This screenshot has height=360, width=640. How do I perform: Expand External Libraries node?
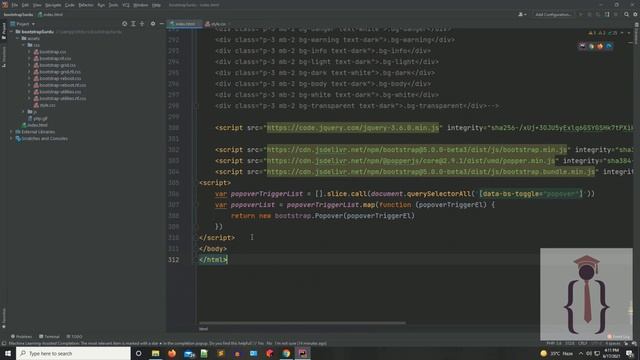click(x=11, y=131)
